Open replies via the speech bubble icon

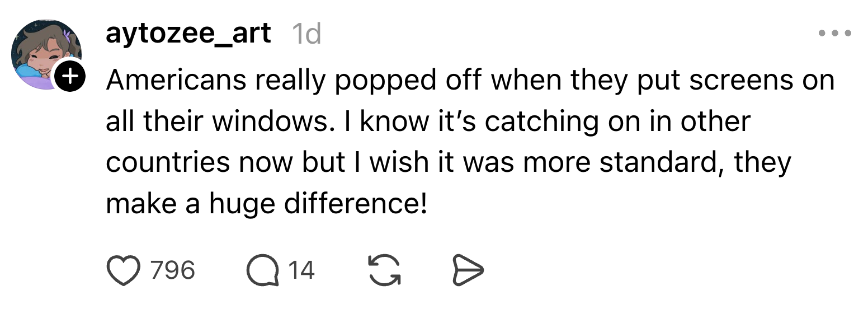262,270
